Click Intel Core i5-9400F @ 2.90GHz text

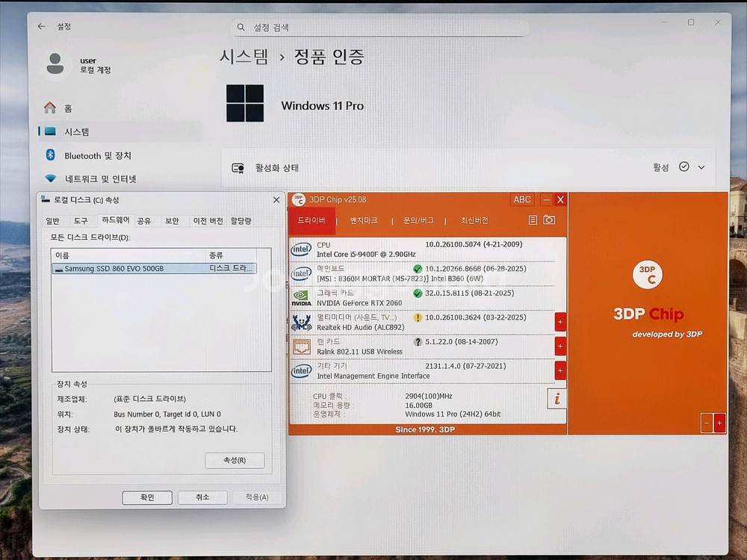(366, 255)
